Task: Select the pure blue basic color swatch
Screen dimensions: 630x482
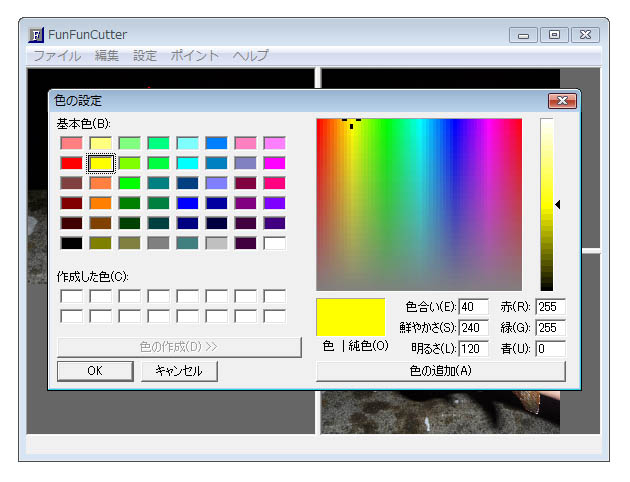Action: click(187, 203)
